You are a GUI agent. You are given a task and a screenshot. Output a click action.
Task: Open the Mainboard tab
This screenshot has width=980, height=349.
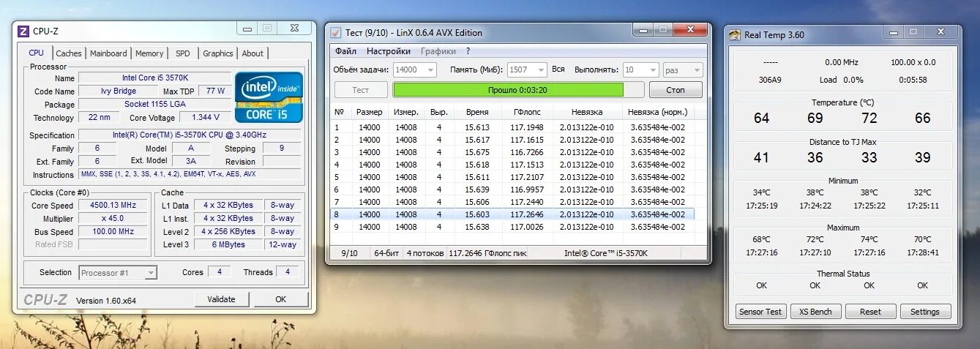pyautogui.click(x=108, y=53)
